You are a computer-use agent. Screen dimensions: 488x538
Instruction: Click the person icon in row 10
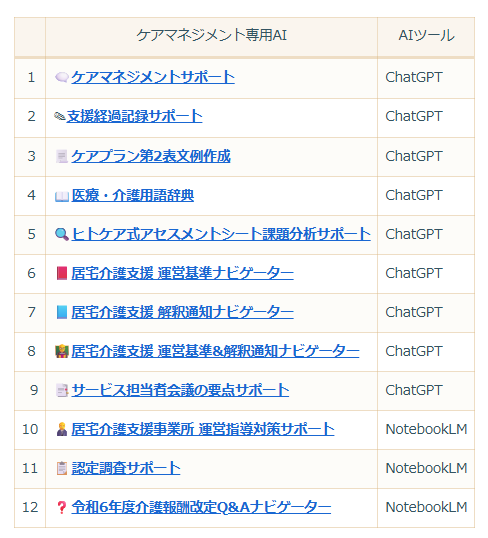pos(62,429)
